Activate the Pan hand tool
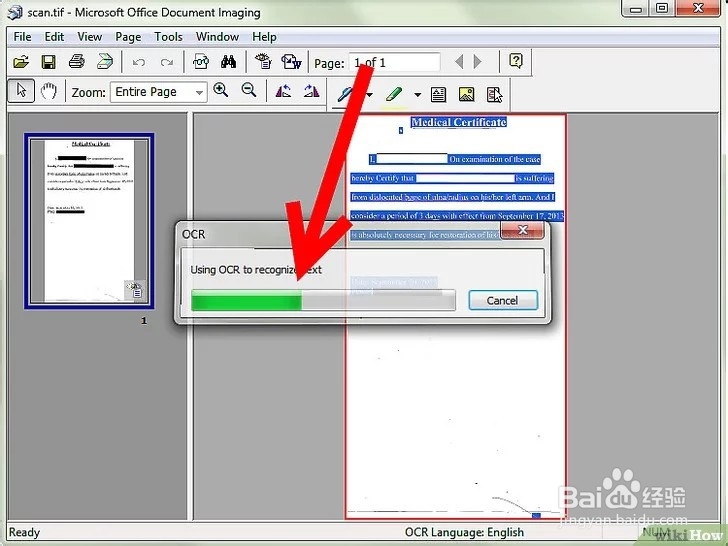Viewport: 728px width, 546px height. pyautogui.click(x=48, y=91)
